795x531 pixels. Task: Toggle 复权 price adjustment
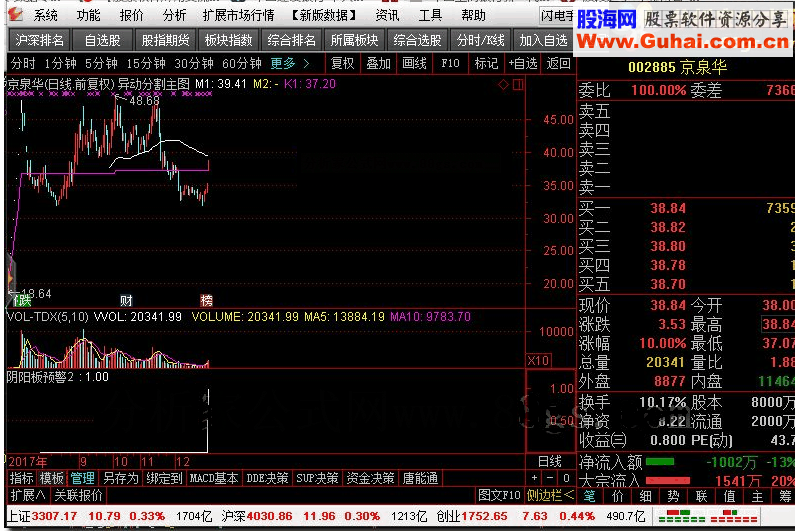click(x=342, y=63)
